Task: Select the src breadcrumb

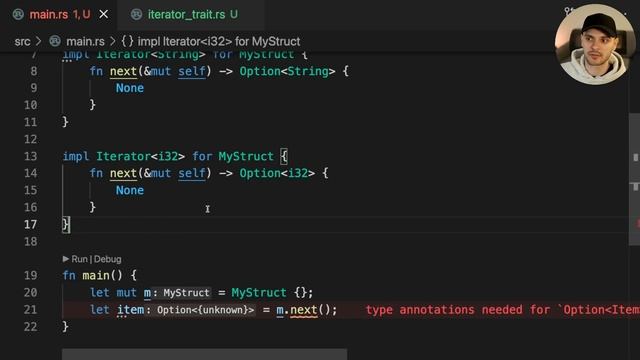Action: (22, 41)
